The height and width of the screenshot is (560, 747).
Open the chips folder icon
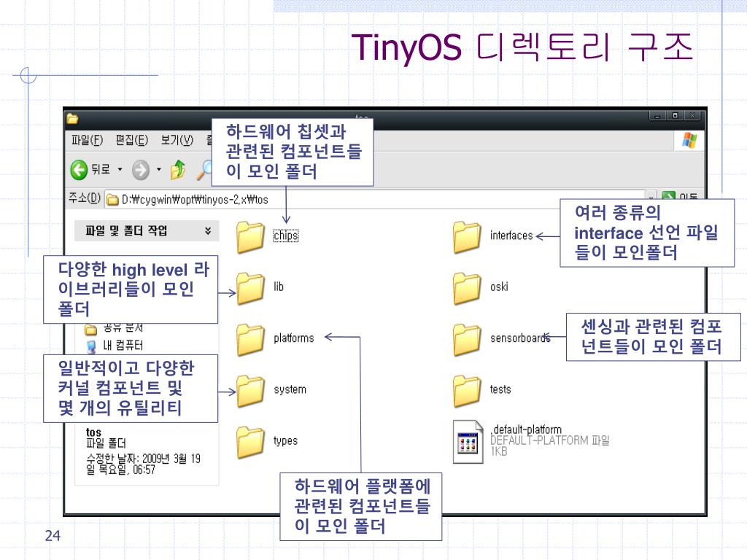tap(250, 237)
